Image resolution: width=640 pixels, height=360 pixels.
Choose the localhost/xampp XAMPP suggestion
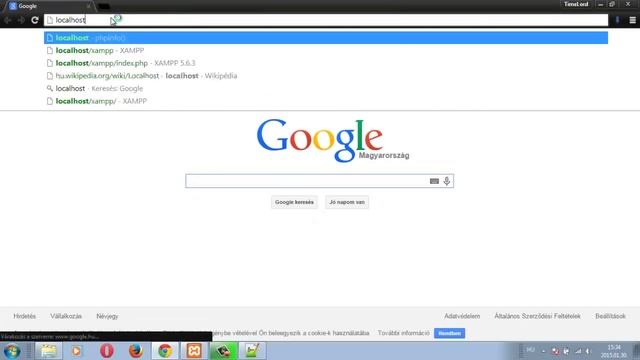pos(326,50)
